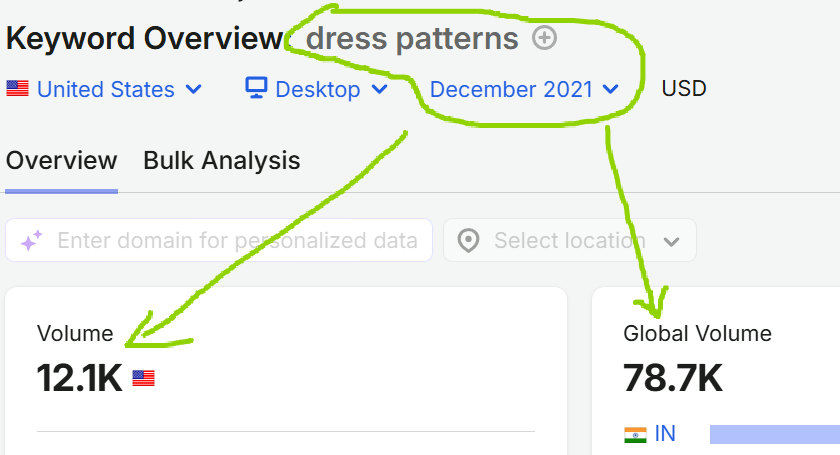
Task: Click the 12.1K volume value
Action: [79, 378]
